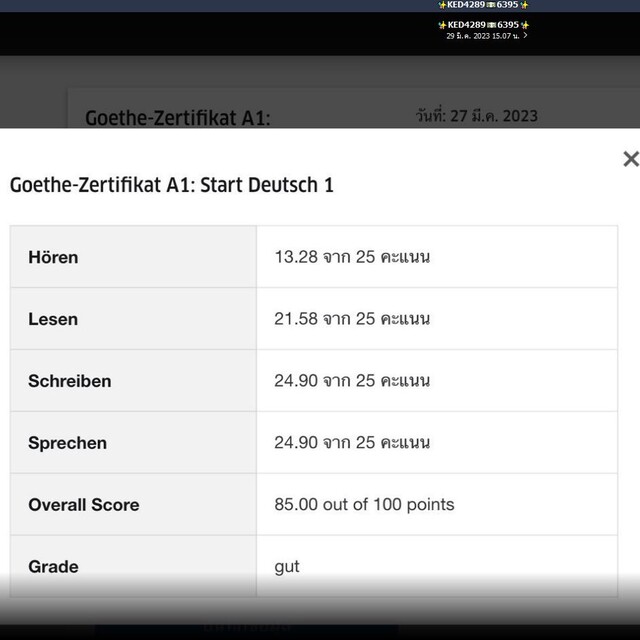Select the Overall Score label
The image size is (640, 640).
[x=84, y=505]
